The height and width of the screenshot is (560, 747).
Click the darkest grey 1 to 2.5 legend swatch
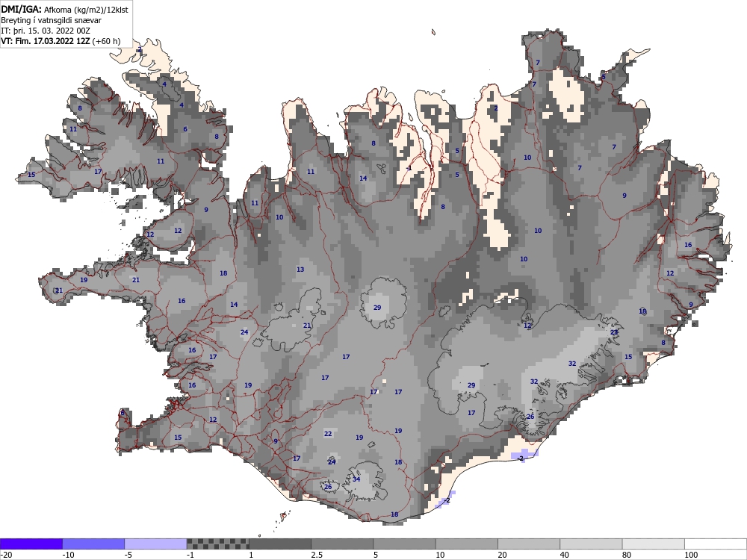coord(280,544)
